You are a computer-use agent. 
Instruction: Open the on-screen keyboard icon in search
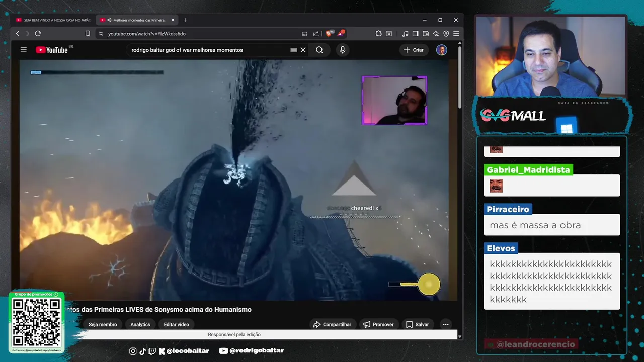coord(294,50)
